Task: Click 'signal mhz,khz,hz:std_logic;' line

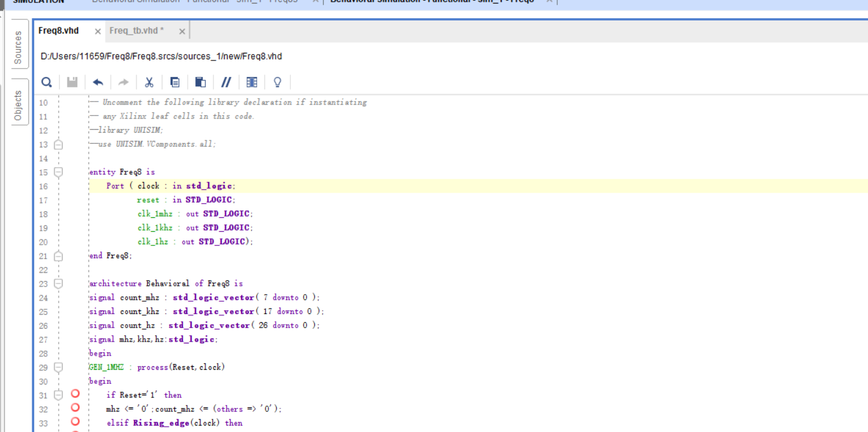Action: click(154, 339)
